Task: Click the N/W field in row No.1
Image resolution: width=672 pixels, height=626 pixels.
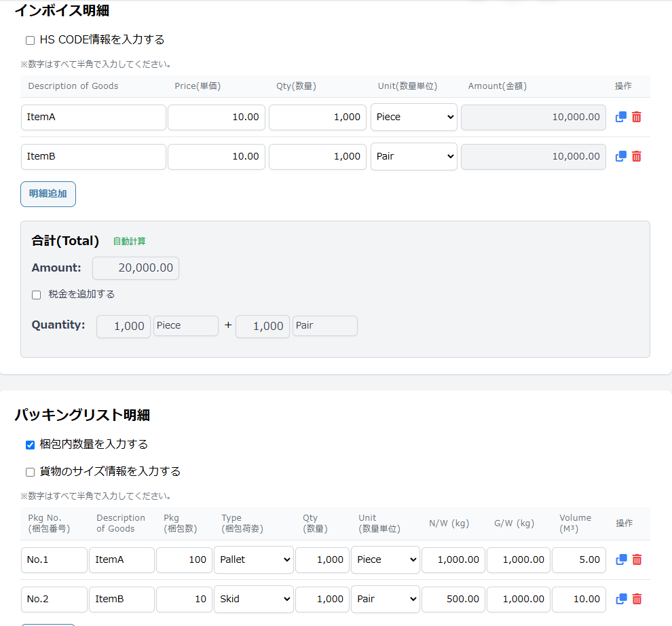Action: 453,559
